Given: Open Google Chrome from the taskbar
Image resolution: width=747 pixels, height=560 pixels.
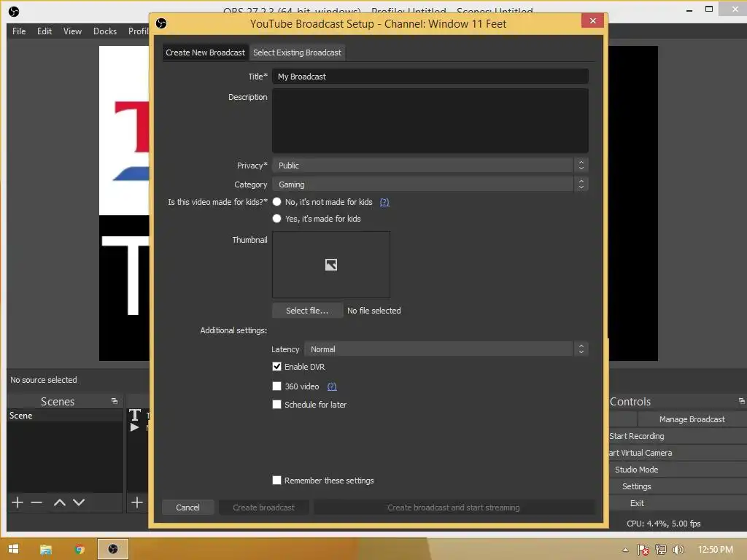Looking at the screenshot, I should tap(80, 550).
